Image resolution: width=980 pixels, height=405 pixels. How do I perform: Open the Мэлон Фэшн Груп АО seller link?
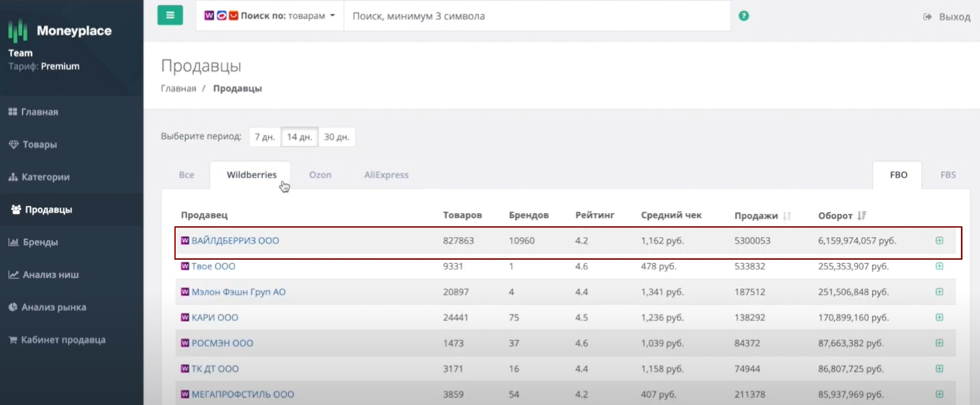click(238, 292)
